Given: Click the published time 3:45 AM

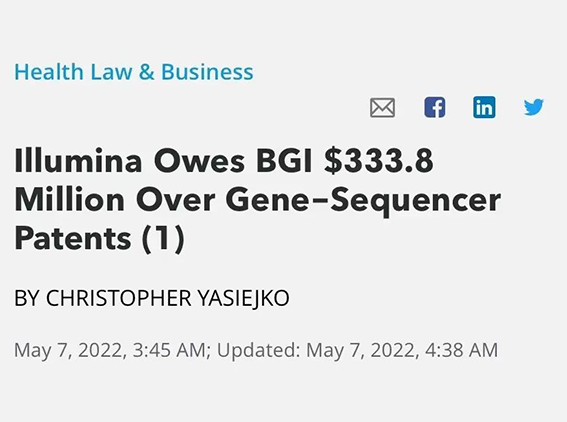Looking at the screenshot, I should tap(169, 350).
